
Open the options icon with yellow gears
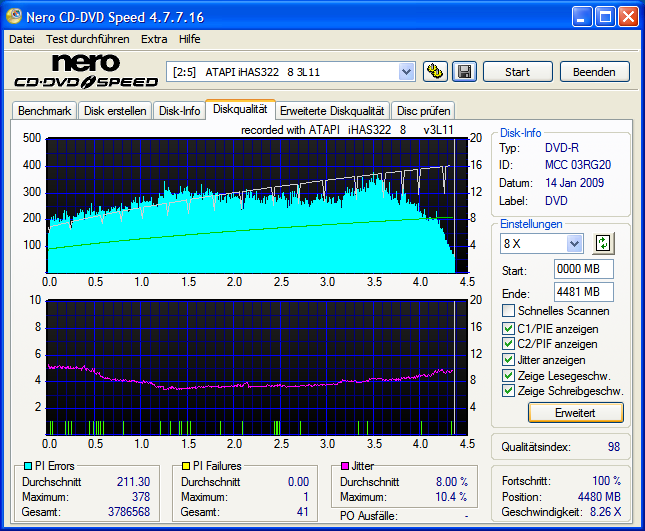[x=435, y=71]
